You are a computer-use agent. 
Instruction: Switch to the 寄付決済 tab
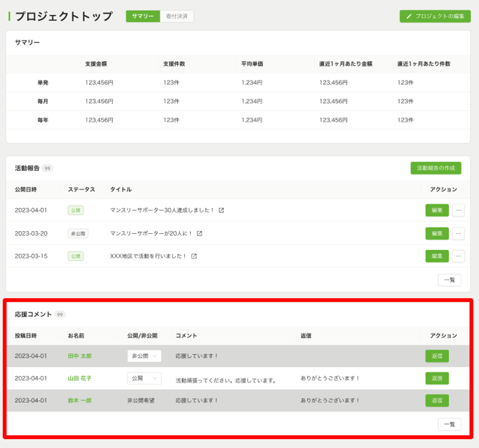click(x=177, y=16)
